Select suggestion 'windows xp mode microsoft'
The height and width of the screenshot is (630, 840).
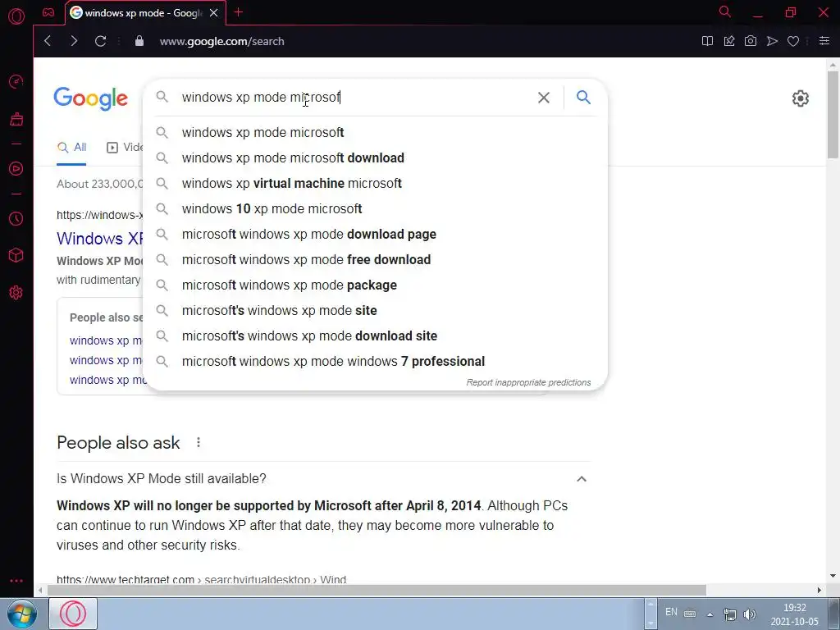[375, 132]
